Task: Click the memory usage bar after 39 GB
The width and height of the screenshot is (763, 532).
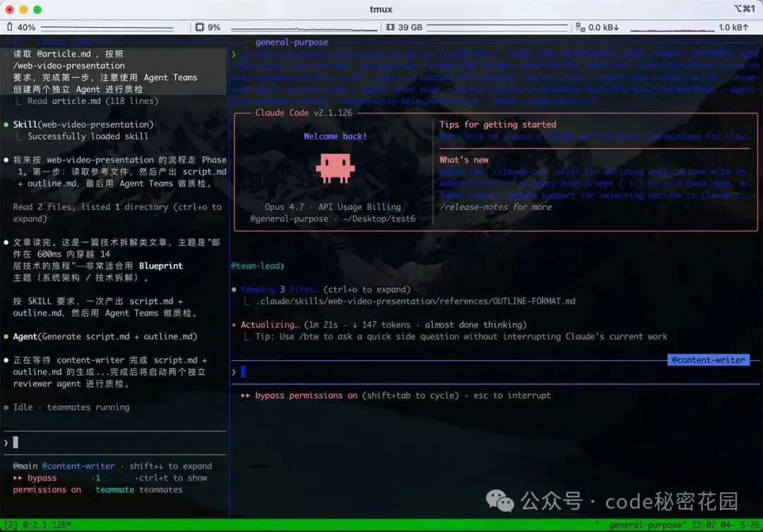Action: tap(497, 27)
